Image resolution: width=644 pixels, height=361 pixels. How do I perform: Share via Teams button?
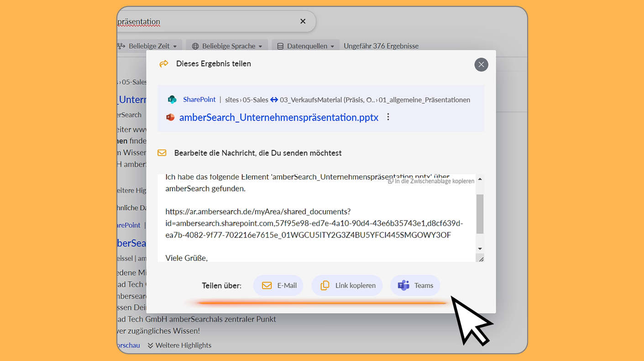coord(415,286)
